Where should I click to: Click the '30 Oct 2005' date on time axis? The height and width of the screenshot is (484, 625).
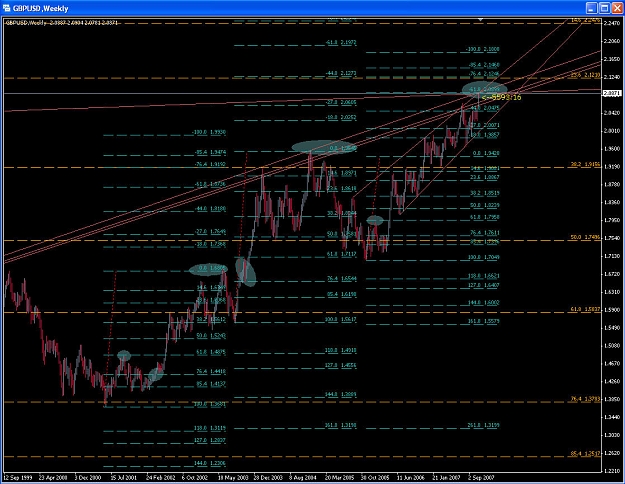[x=375, y=477]
